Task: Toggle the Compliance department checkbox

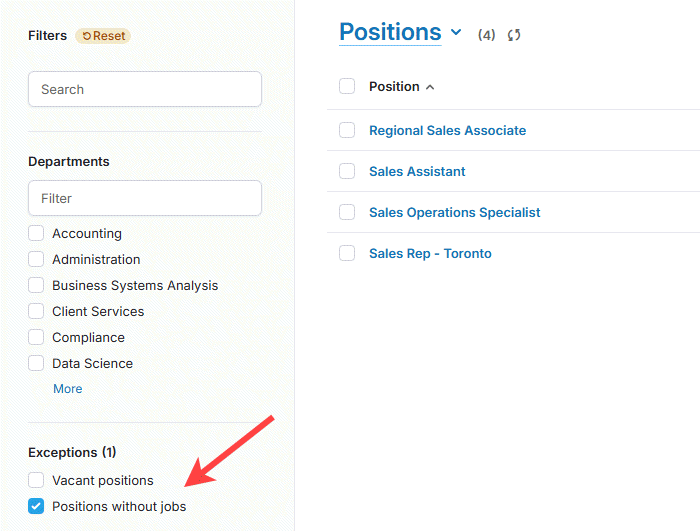Action: coord(36,337)
